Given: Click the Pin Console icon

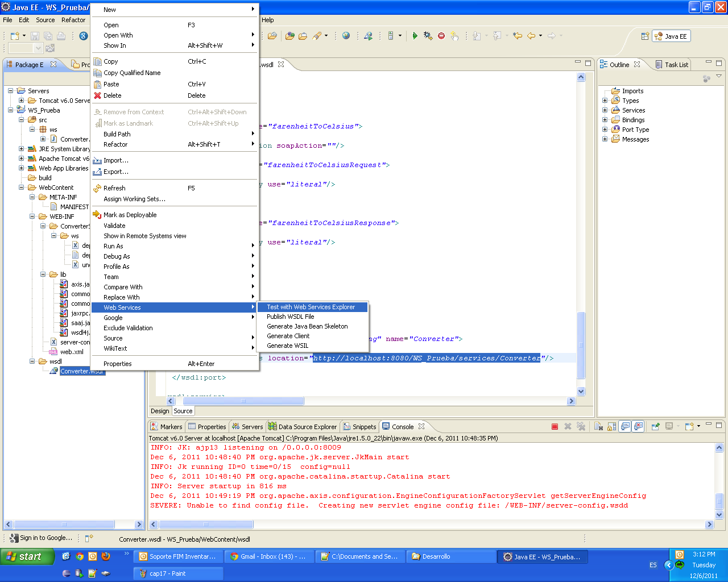Looking at the screenshot, I should click(x=655, y=426).
